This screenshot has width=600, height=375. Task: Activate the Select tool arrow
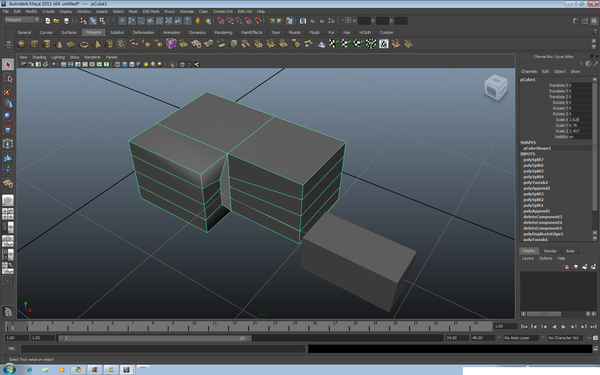click(8, 65)
